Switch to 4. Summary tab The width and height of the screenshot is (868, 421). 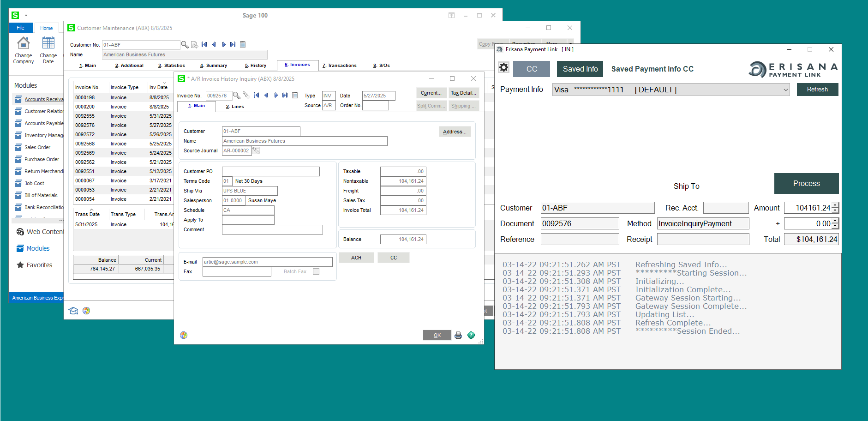coord(214,66)
